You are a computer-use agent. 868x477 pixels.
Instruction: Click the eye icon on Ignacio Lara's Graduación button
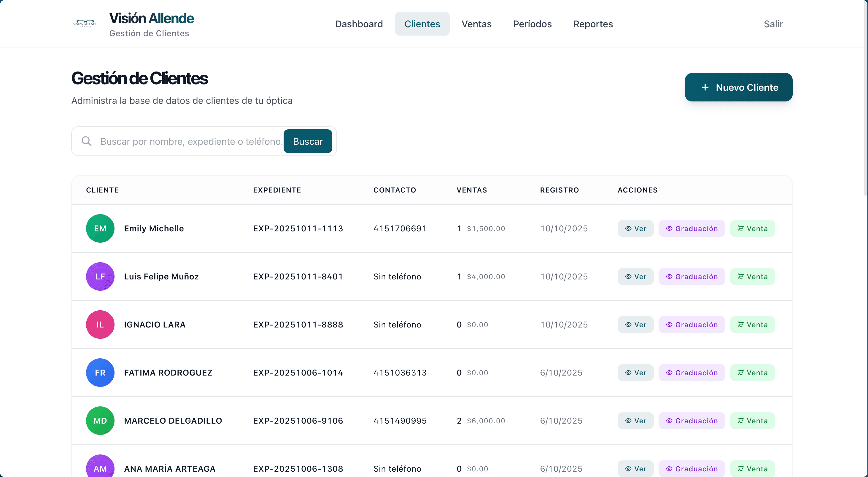(669, 325)
